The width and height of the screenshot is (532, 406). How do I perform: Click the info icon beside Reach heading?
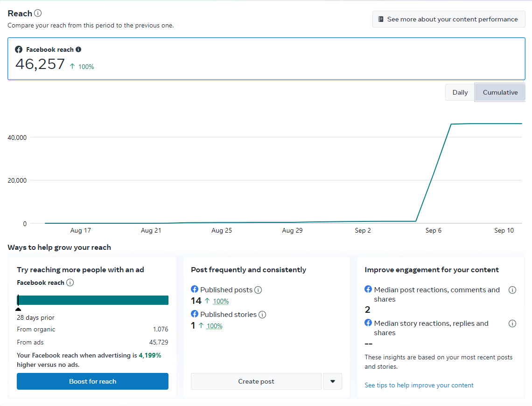click(38, 13)
